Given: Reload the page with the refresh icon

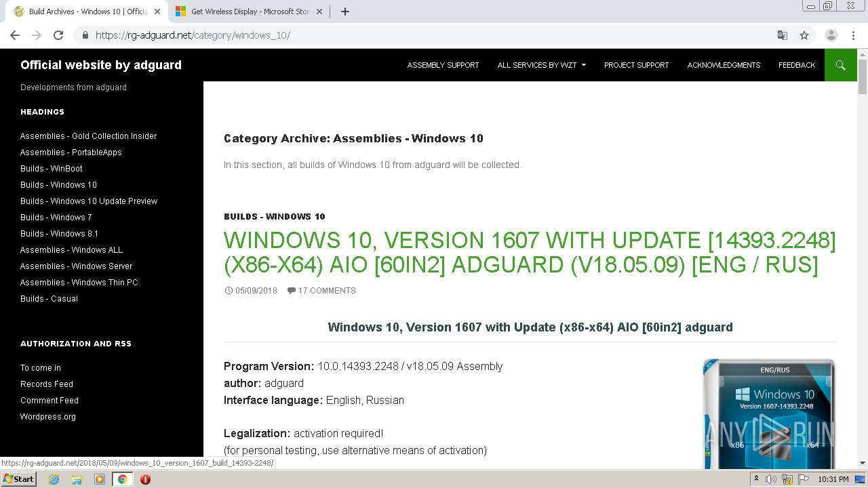Looking at the screenshot, I should (x=58, y=35).
